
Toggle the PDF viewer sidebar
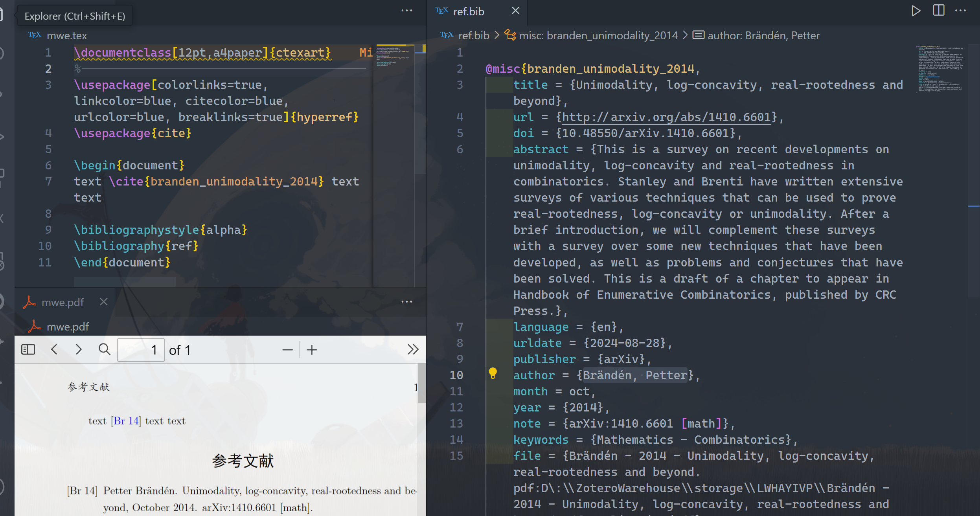28,349
